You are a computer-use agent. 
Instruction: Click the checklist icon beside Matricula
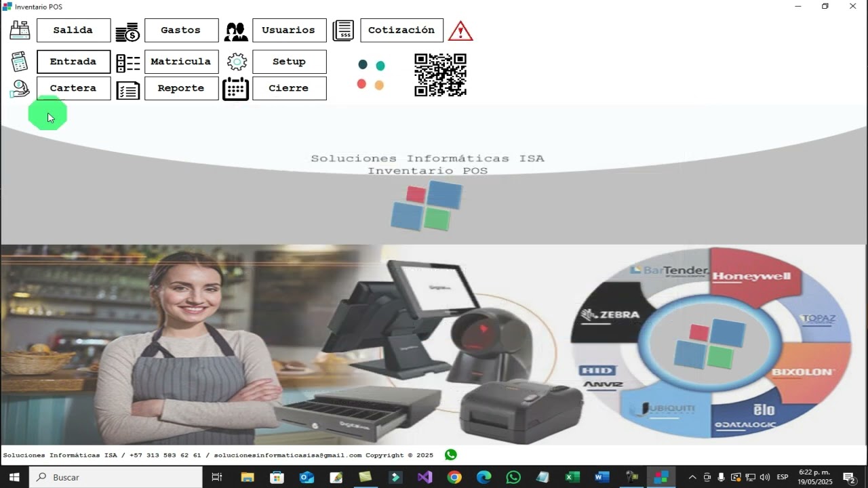click(x=127, y=63)
